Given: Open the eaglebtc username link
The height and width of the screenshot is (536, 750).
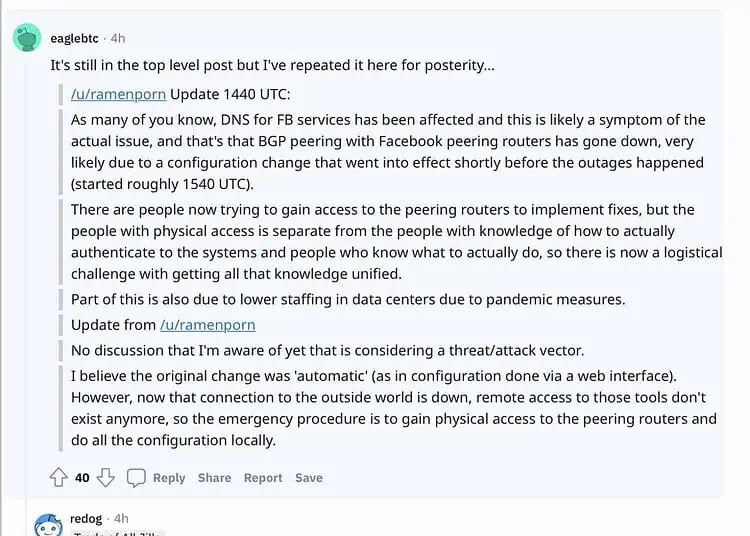Looking at the screenshot, I should [75, 38].
